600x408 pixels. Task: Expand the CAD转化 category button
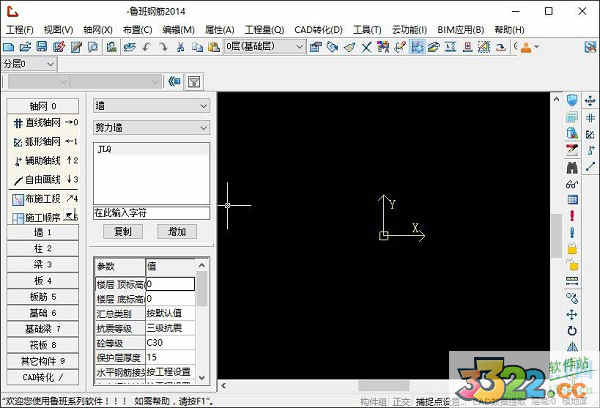43,377
